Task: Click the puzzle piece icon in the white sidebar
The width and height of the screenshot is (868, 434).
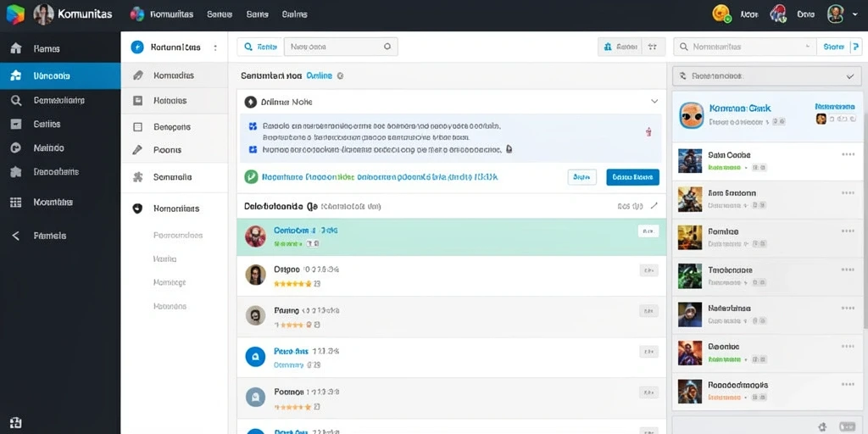Action: [138, 177]
